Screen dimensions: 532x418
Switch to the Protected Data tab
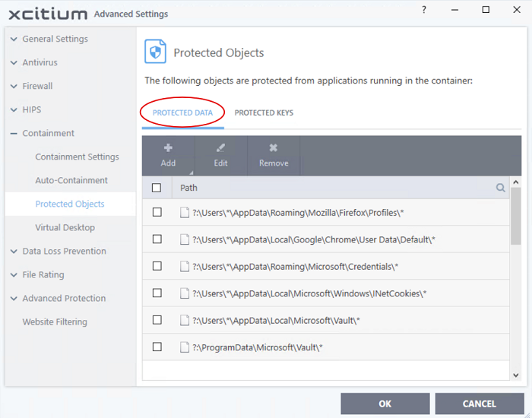coord(182,112)
